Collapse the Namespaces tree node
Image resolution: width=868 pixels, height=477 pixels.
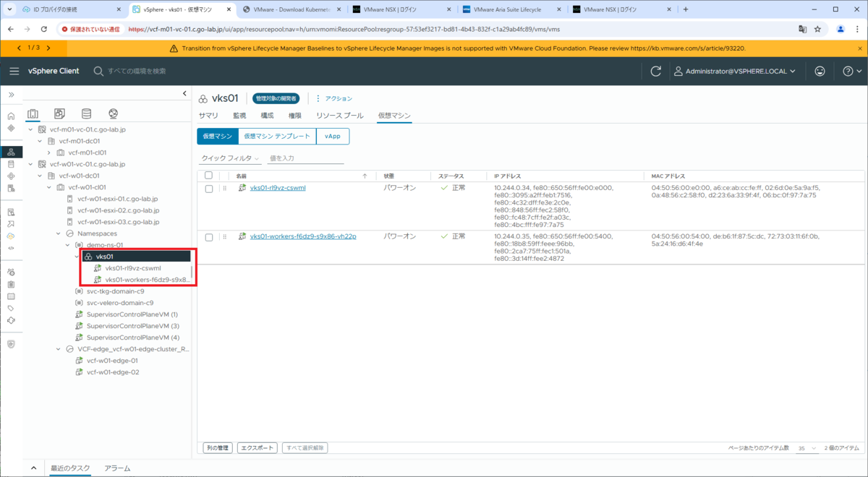point(59,233)
